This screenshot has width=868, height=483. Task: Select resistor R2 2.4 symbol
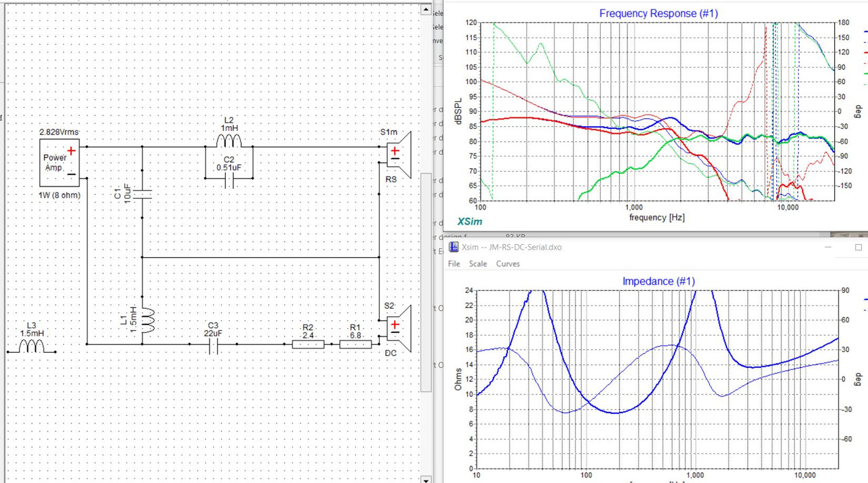click(308, 345)
